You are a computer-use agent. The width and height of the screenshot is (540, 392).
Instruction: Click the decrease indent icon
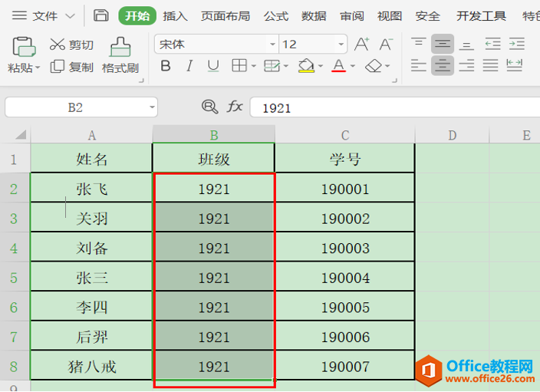point(492,44)
